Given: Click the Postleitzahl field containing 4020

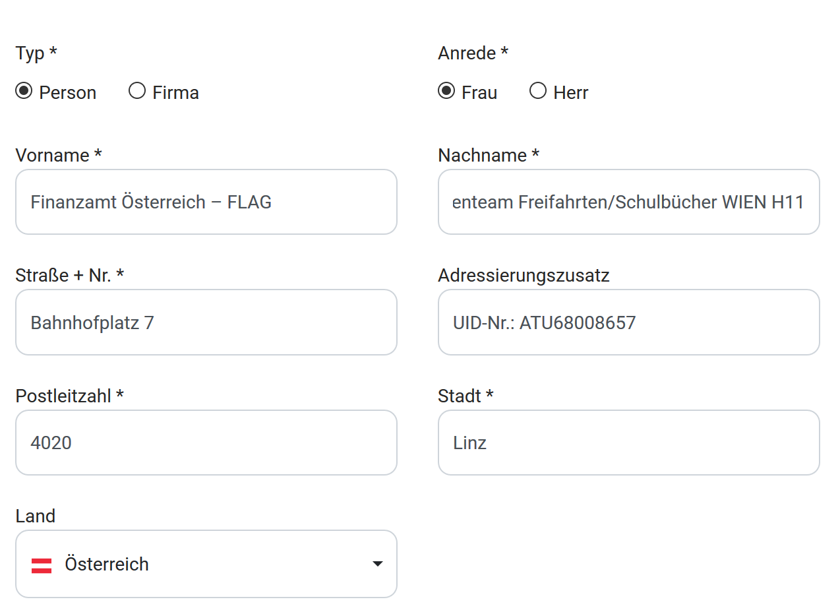Looking at the screenshot, I should pos(206,443).
